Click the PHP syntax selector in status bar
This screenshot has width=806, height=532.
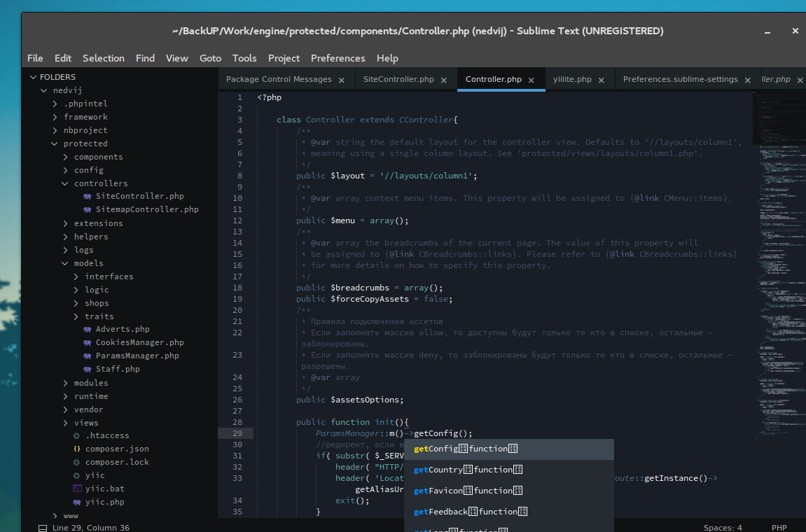pyautogui.click(x=779, y=527)
